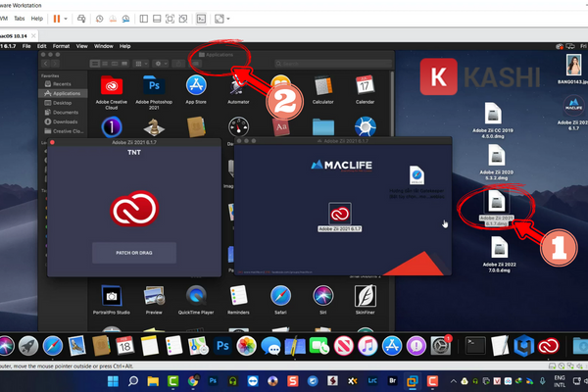Open the Finder group-by dropdown
Viewport: 588px width, 392px height.
click(141, 64)
